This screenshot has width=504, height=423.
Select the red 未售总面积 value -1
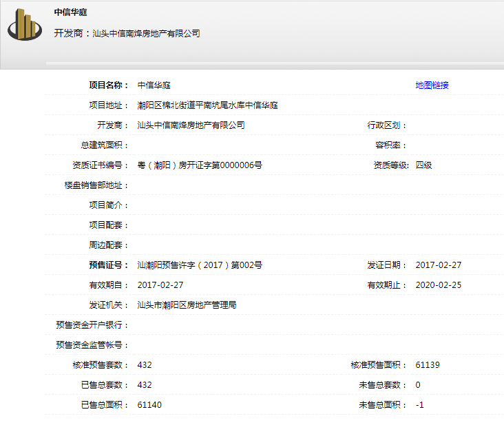click(420, 405)
